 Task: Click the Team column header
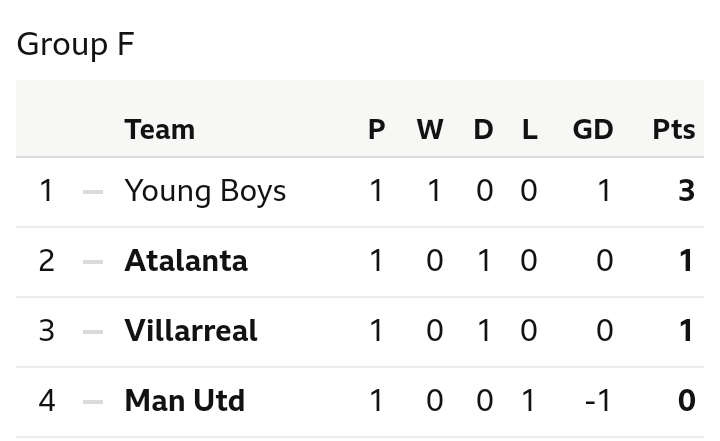160,130
